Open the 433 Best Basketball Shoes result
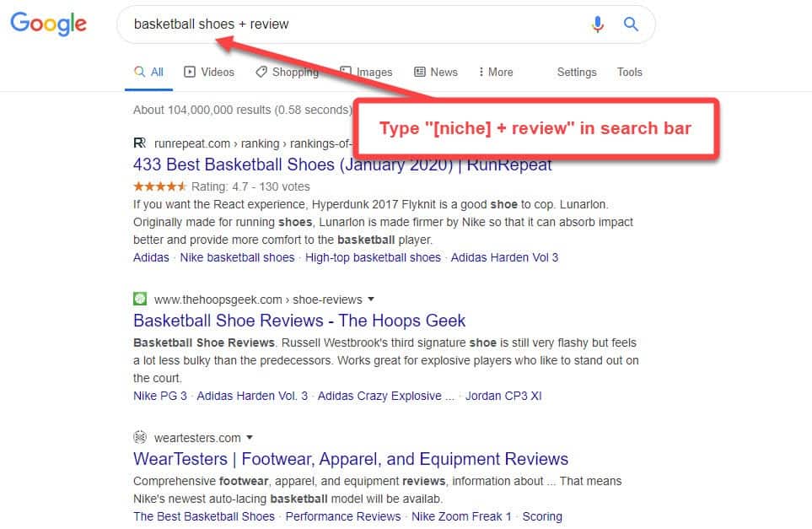The height and width of the screenshot is (529, 812). point(342,165)
